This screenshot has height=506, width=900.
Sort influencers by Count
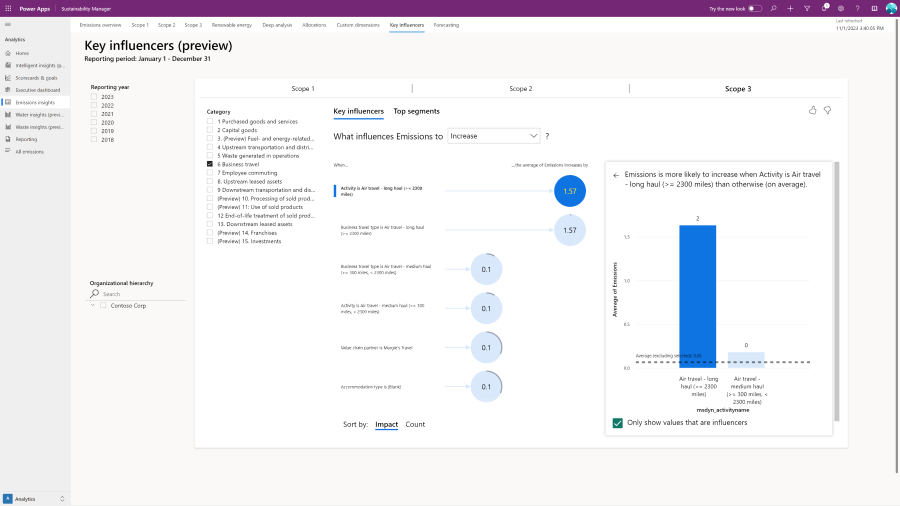click(x=415, y=424)
